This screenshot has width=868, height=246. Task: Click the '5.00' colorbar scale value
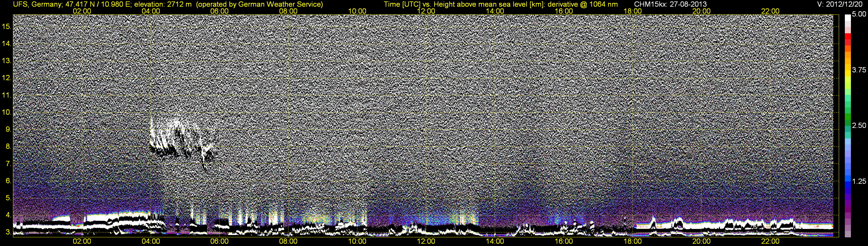tap(859, 14)
